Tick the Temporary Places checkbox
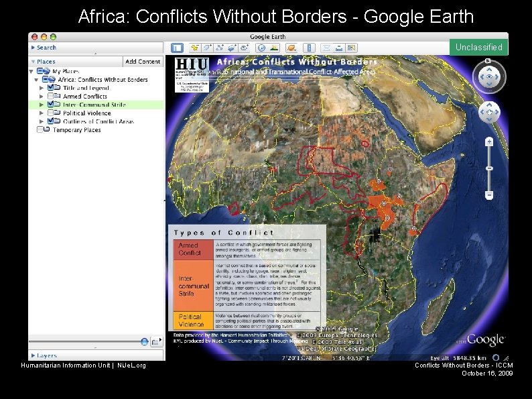532x399 pixels. pyautogui.click(x=40, y=129)
